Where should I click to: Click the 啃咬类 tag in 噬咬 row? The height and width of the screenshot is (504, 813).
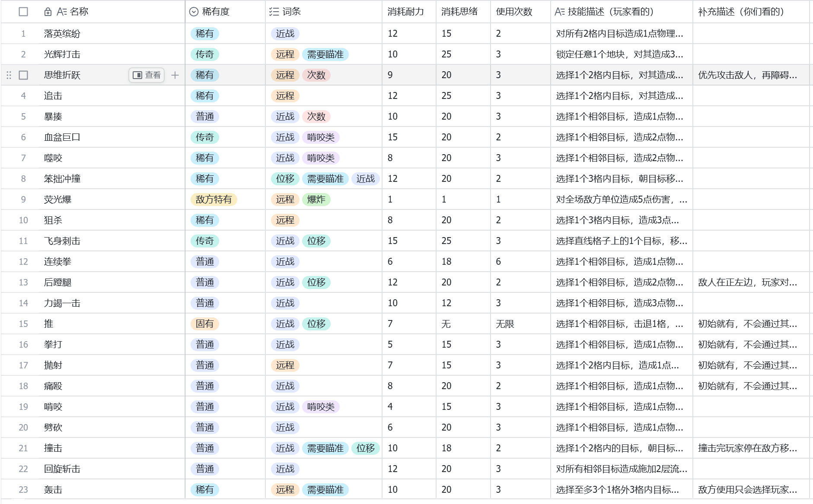[321, 158]
